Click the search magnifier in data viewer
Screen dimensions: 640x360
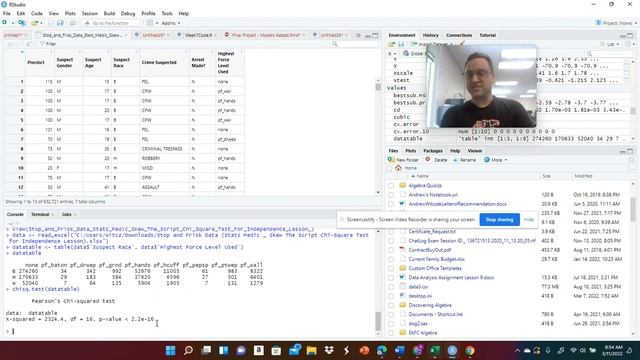[335, 44]
